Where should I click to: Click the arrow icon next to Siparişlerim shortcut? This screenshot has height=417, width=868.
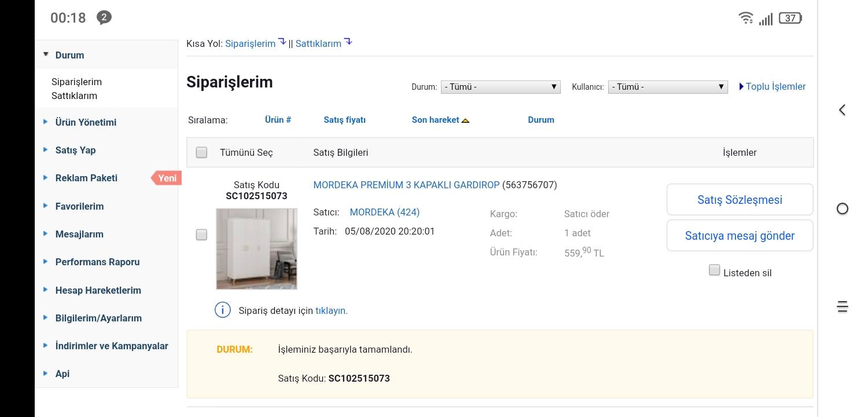[282, 42]
